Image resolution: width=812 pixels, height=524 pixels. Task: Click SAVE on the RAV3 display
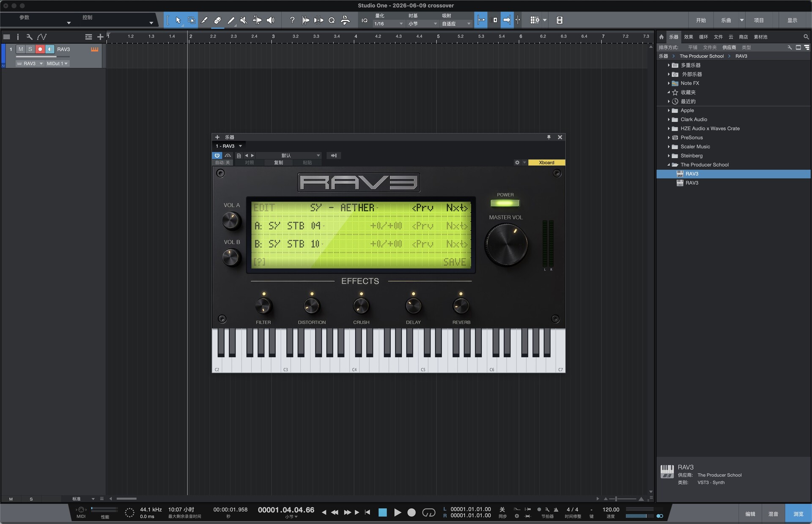coord(455,262)
